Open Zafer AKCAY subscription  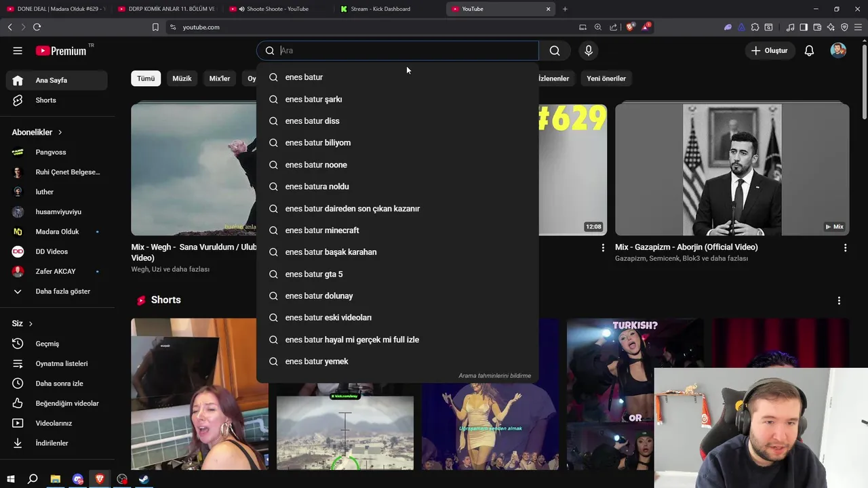tap(57, 271)
